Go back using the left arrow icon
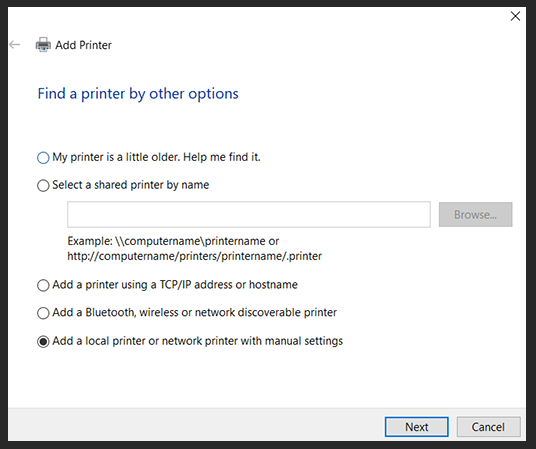 pos(14,44)
